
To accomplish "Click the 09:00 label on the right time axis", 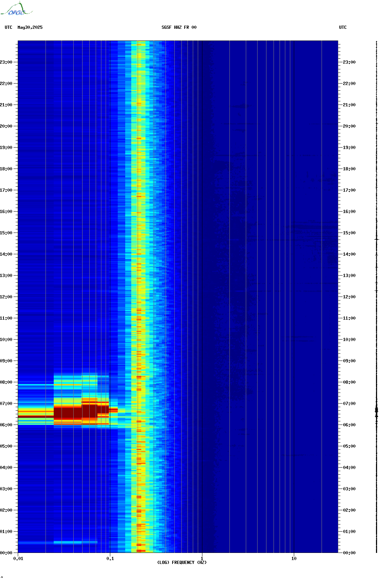I will tap(349, 361).
